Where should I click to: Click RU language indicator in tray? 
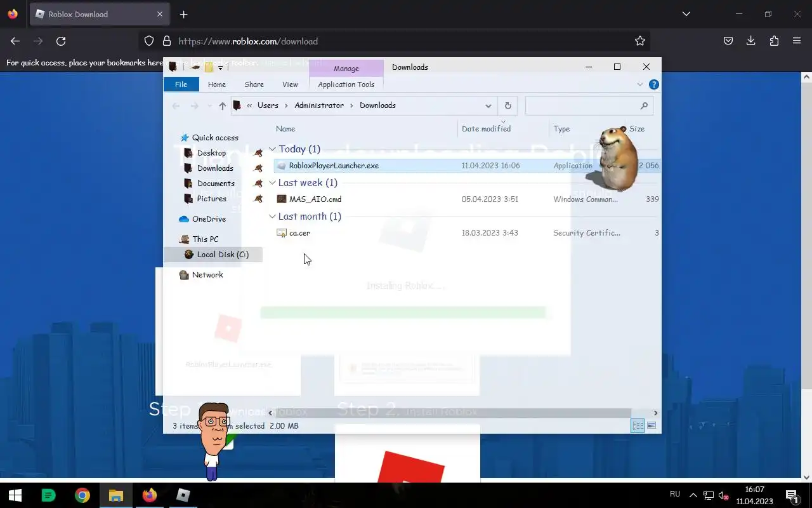click(675, 494)
